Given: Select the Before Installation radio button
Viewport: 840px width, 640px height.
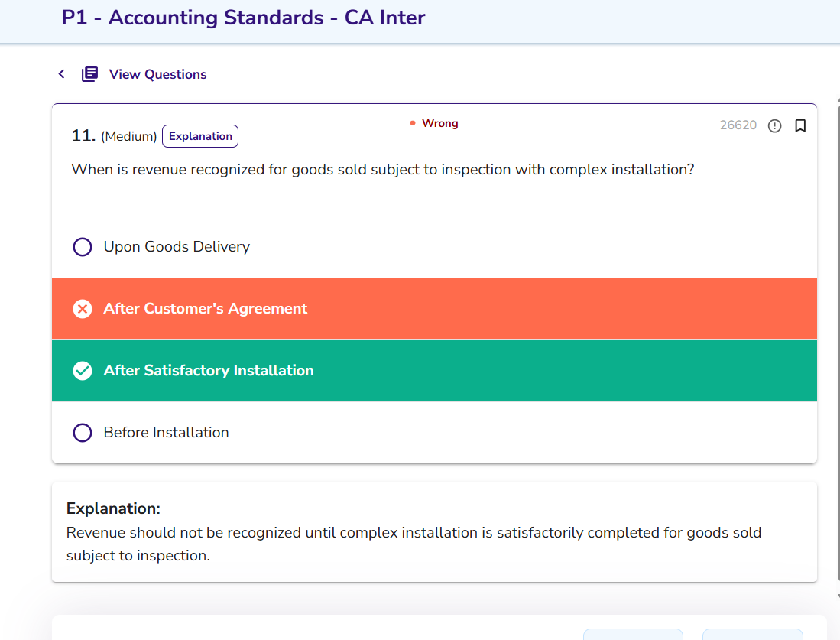Looking at the screenshot, I should click(x=82, y=433).
